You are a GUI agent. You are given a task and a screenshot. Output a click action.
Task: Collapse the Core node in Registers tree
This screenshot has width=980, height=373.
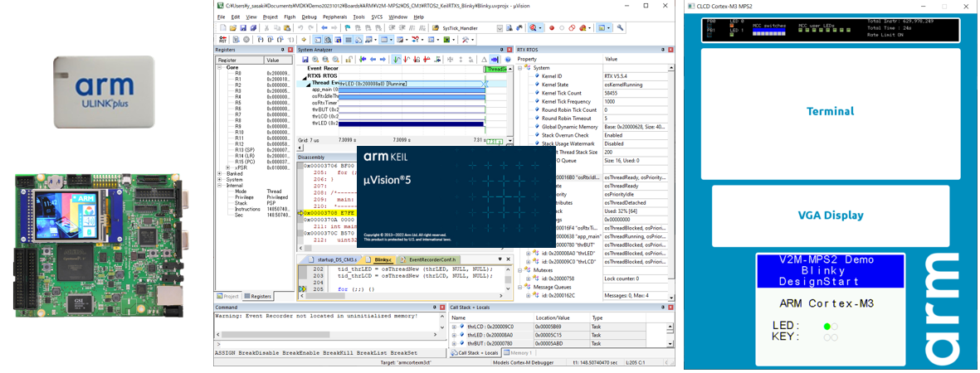tap(219, 67)
